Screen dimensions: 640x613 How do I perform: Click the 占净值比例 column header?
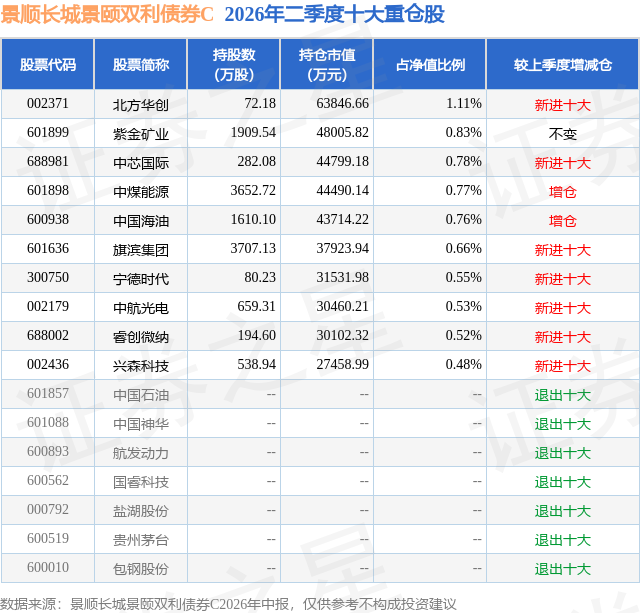(x=430, y=64)
